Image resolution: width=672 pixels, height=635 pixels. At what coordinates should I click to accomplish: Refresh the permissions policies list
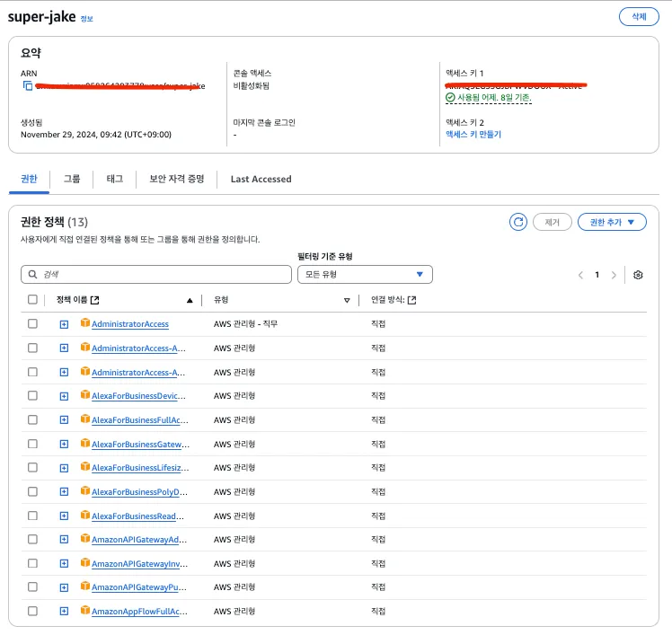518,222
